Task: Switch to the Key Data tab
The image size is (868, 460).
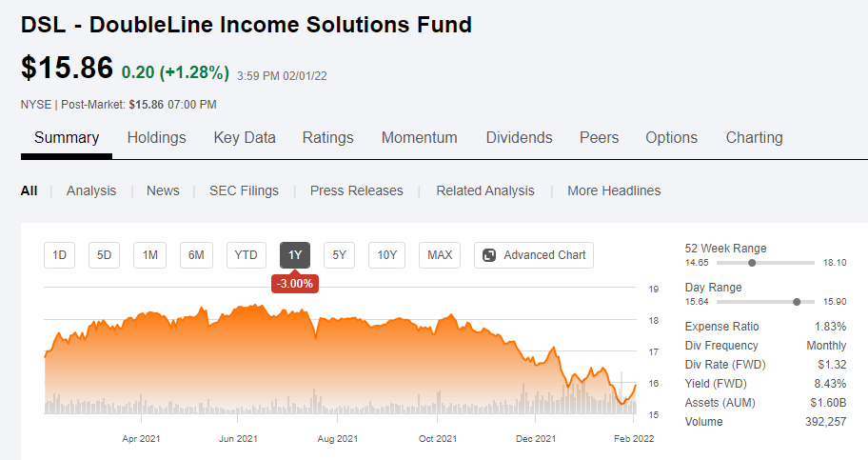Action: (x=245, y=137)
